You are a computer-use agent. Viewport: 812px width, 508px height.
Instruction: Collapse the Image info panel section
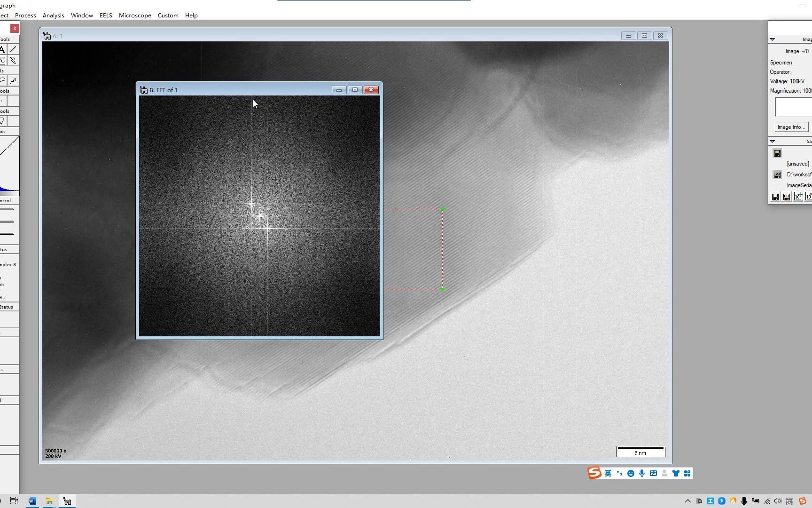click(x=773, y=40)
